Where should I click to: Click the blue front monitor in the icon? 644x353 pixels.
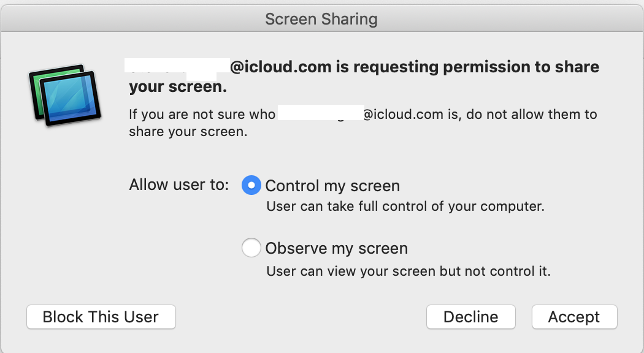coord(74,101)
